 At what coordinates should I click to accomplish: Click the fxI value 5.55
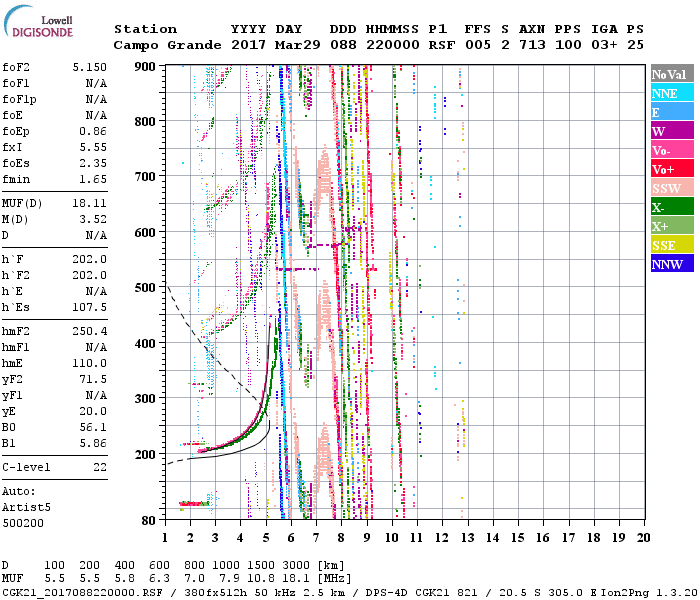point(93,147)
